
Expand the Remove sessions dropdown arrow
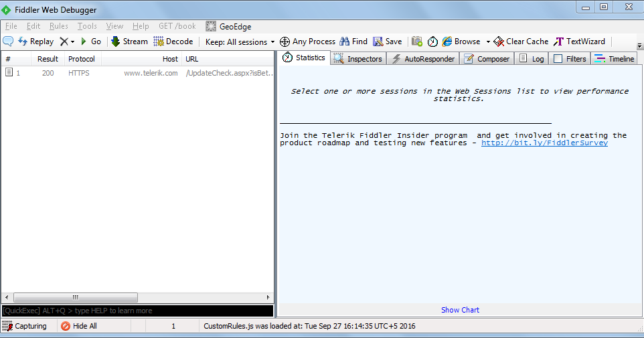click(73, 42)
